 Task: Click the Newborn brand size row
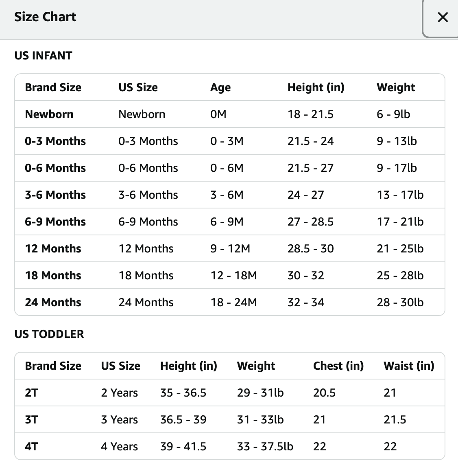[x=49, y=114]
